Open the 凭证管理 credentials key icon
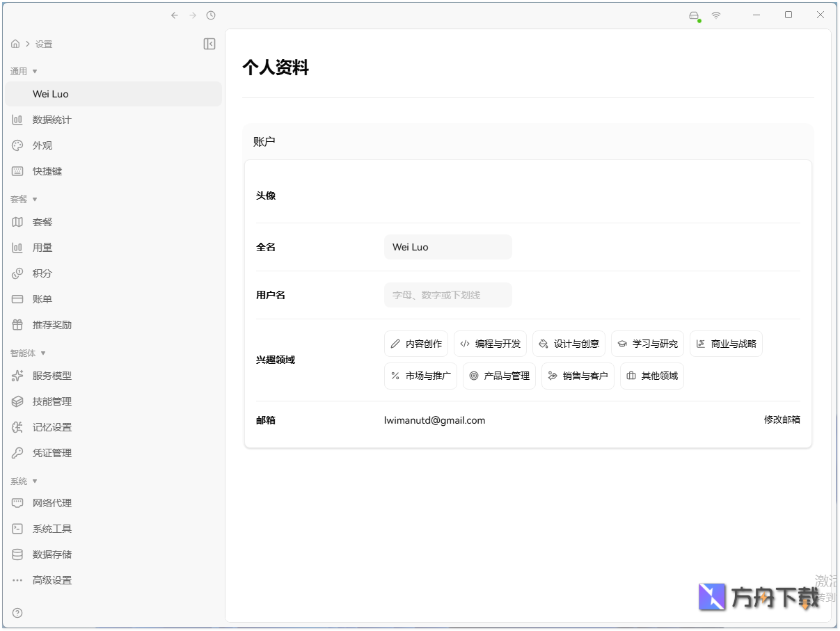840x631 pixels. click(16, 453)
